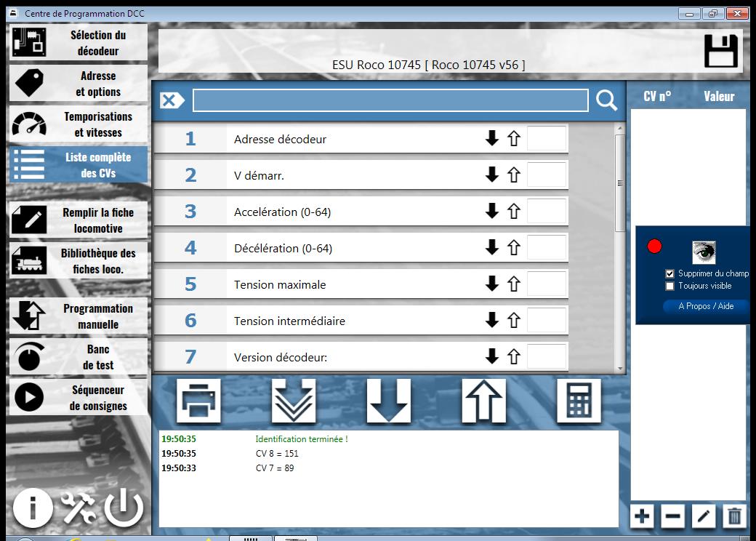
Task: Read CV 4 Décélération down arrow
Action: (492, 247)
